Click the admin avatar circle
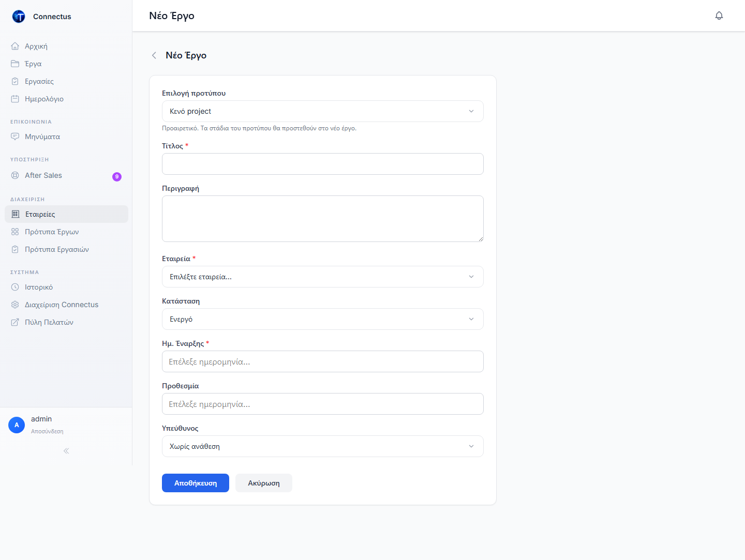This screenshot has width=745, height=560. click(x=17, y=425)
